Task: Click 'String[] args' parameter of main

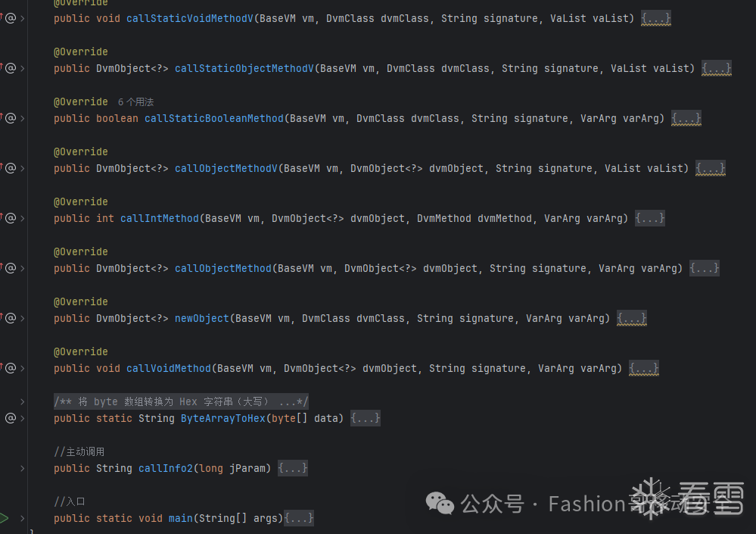Action: [x=238, y=518]
